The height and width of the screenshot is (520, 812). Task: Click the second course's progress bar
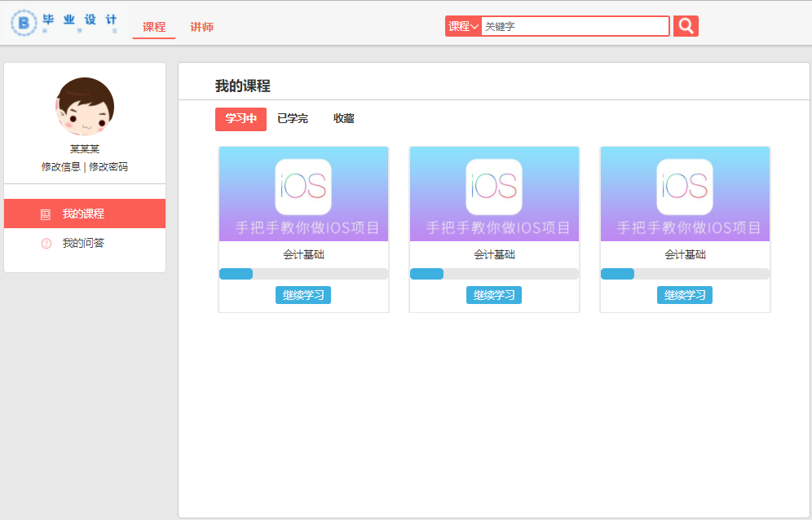click(x=494, y=274)
